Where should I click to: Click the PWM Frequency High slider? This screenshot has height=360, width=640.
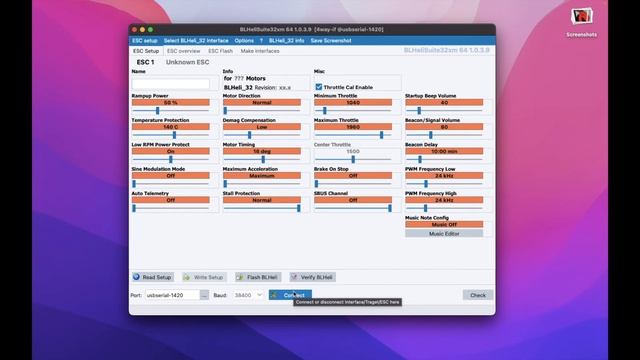444,209
